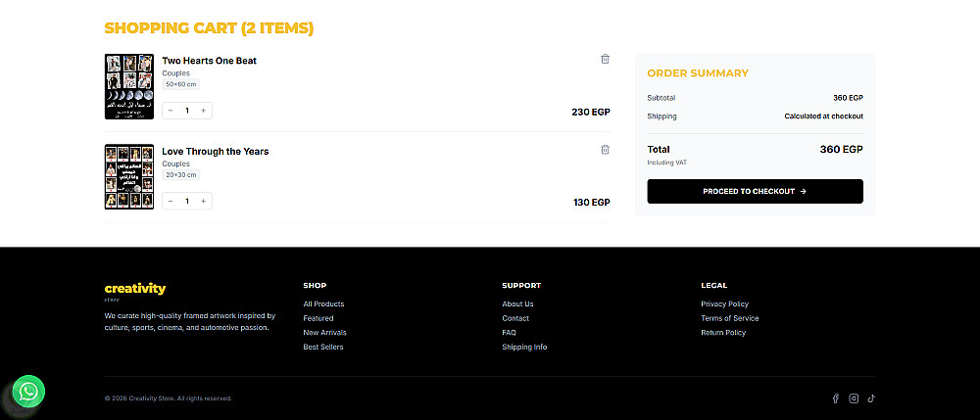Visit the Facebook page icon
The image size is (980, 420).
[x=836, y=398]
